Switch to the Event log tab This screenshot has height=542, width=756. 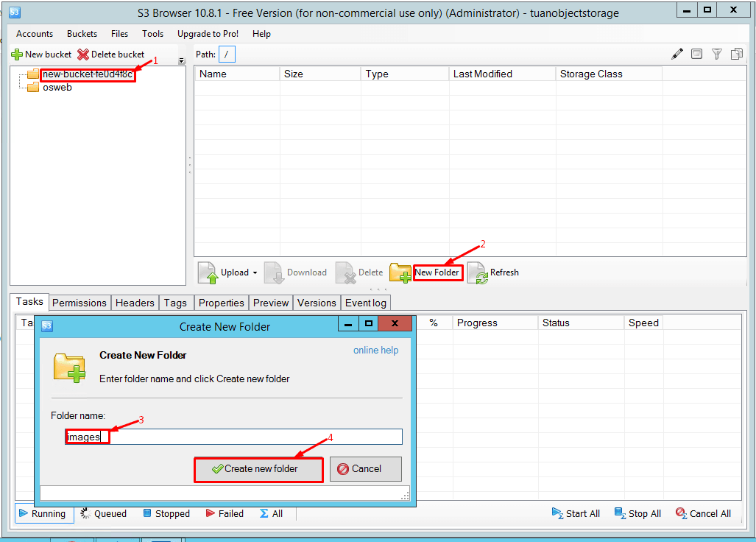pyautogui.click(x=366, y=303)
